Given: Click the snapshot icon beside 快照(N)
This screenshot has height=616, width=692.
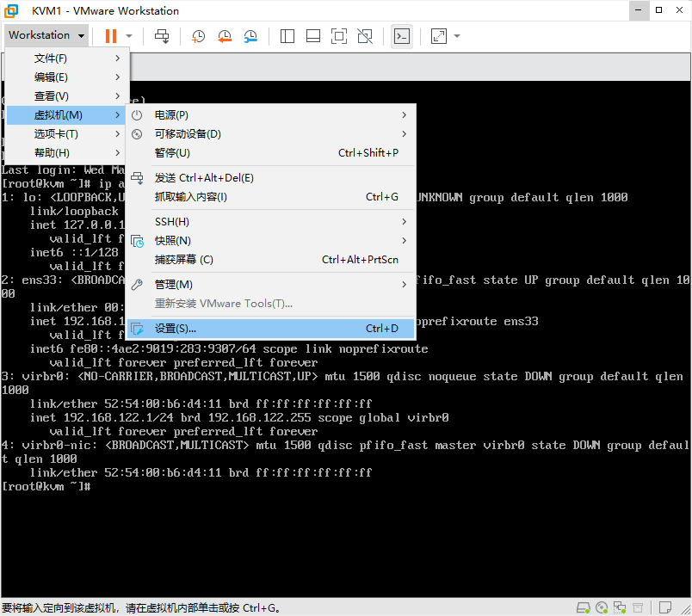Looking at the screenshot, I should tap(137, 242).
